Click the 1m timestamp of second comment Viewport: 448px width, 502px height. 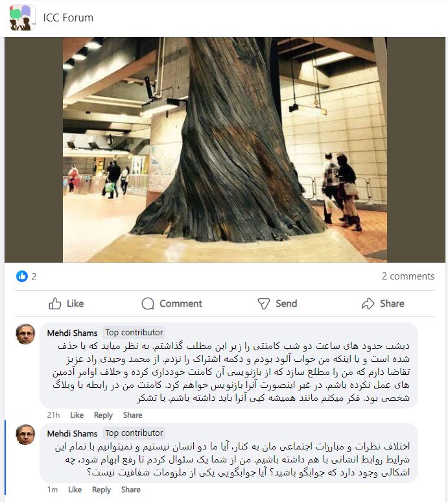pos(53,490)
